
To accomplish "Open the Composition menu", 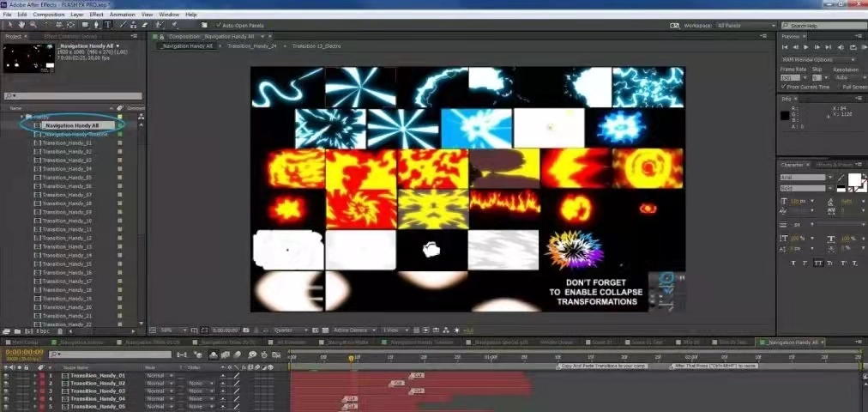I will tap(49, 15).
